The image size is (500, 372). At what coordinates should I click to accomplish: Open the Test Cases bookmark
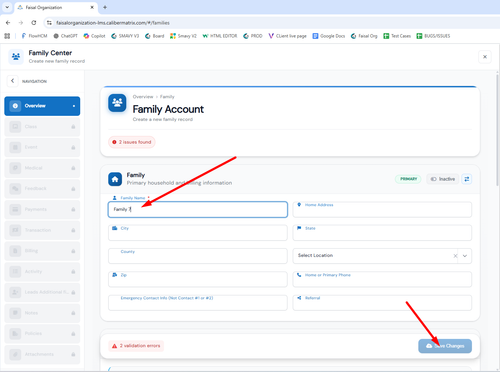[397, 36]
